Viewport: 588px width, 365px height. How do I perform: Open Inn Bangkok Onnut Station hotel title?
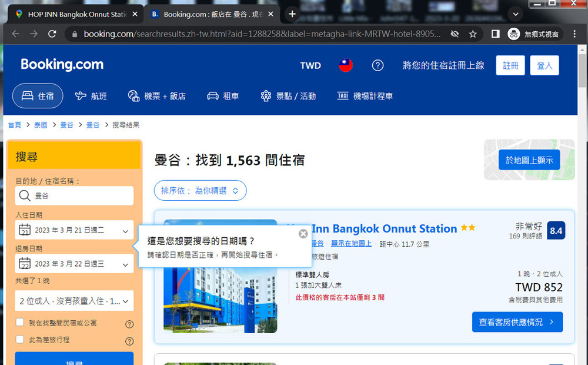tap(385, 228)
